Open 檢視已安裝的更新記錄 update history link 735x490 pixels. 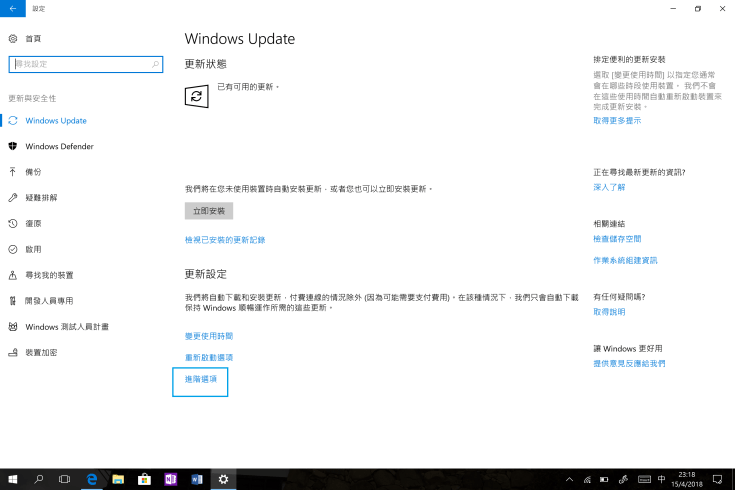225,240
